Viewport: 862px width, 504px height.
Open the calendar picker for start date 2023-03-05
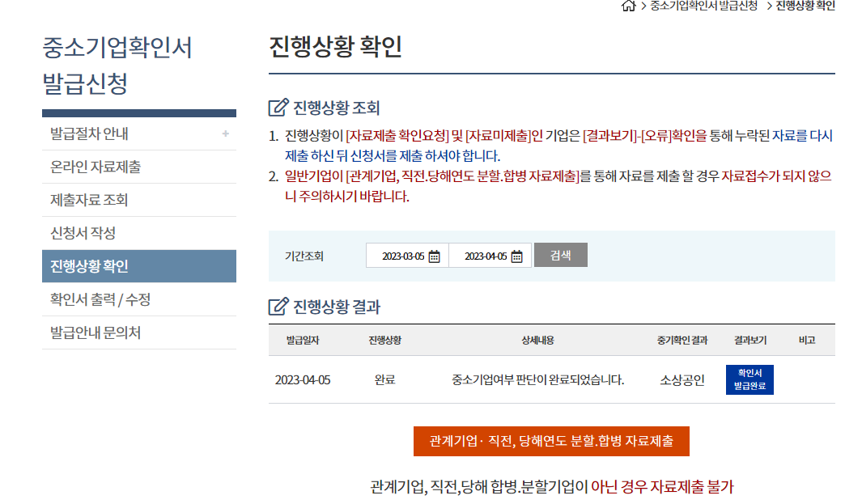coord(433,255)
